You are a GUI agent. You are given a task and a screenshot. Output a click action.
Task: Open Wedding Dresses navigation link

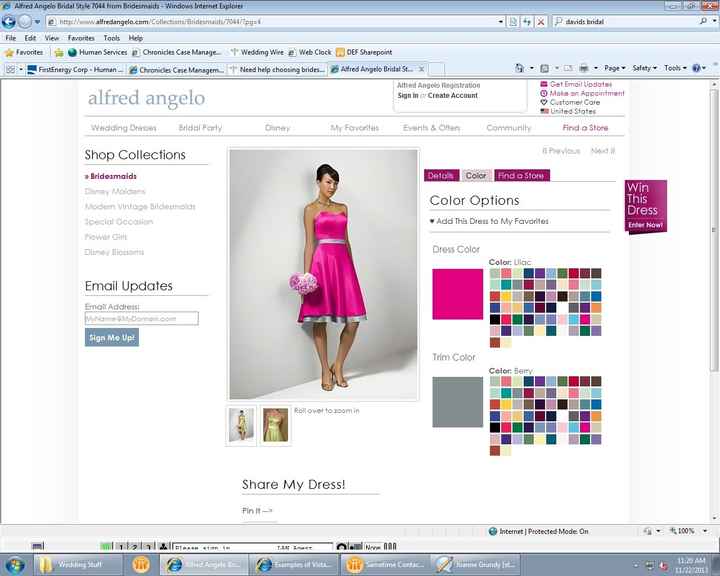(x=124, y=128)
